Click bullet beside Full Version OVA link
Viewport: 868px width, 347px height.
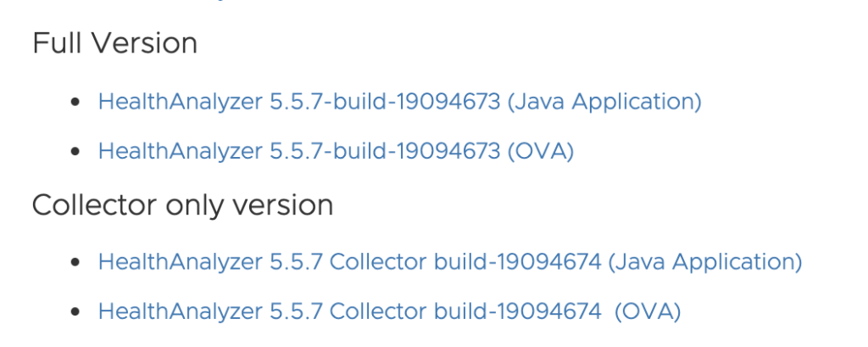point(75,152)
